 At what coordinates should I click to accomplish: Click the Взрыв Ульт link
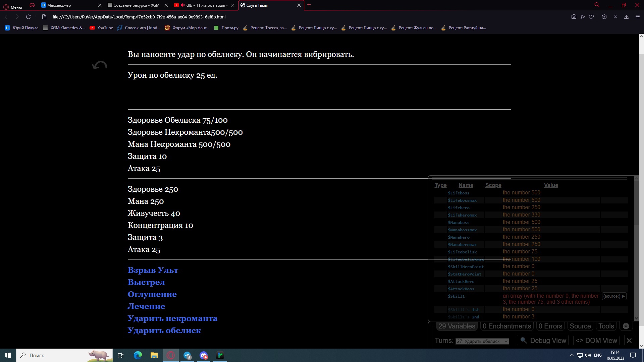point(153,270)
